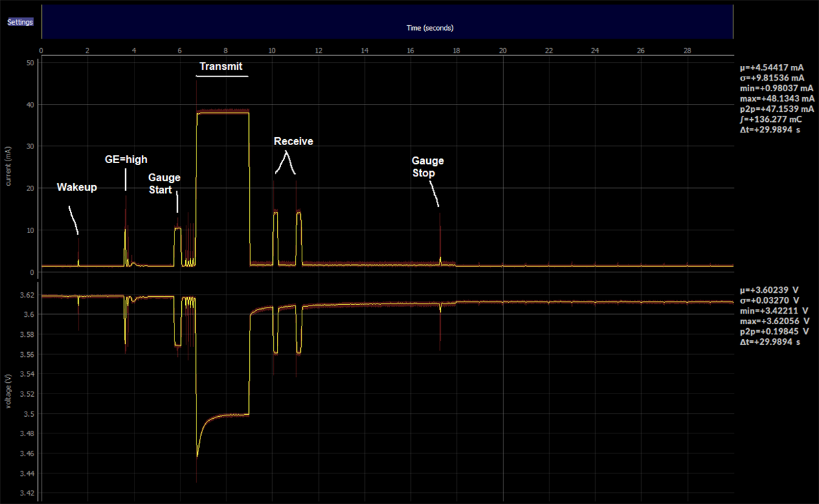Screen dimensions: 819x504
Task: Click the 20 tick on time axis
Action: point(503,51)
